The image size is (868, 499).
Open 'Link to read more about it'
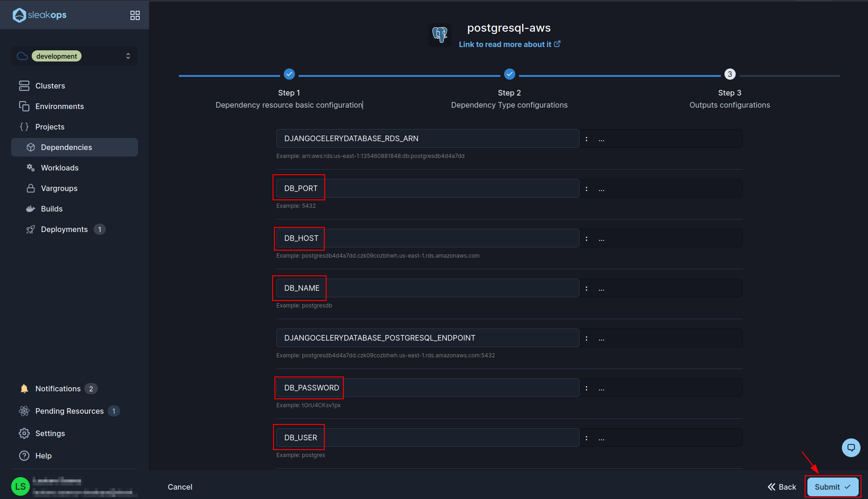(x=509, y=44)
